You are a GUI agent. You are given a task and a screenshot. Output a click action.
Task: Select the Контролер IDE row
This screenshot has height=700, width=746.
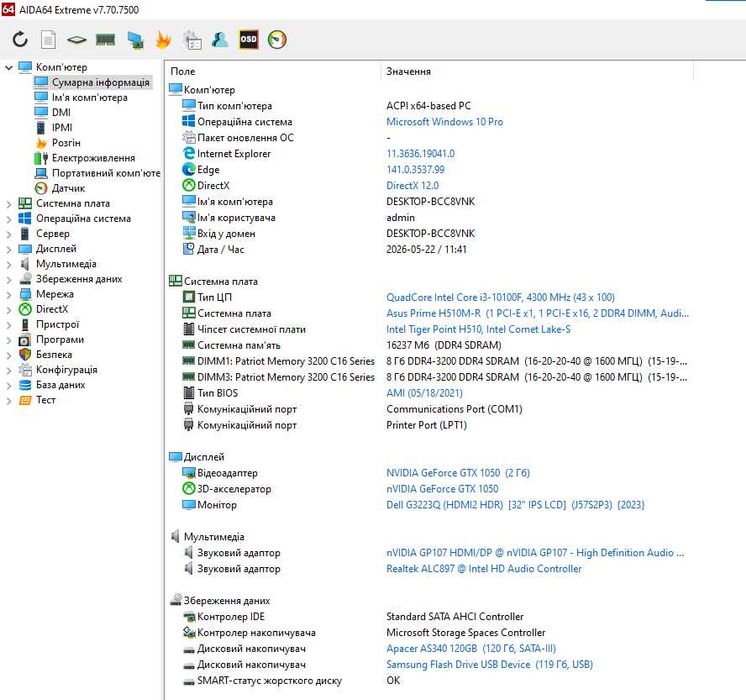pos(431,617)
